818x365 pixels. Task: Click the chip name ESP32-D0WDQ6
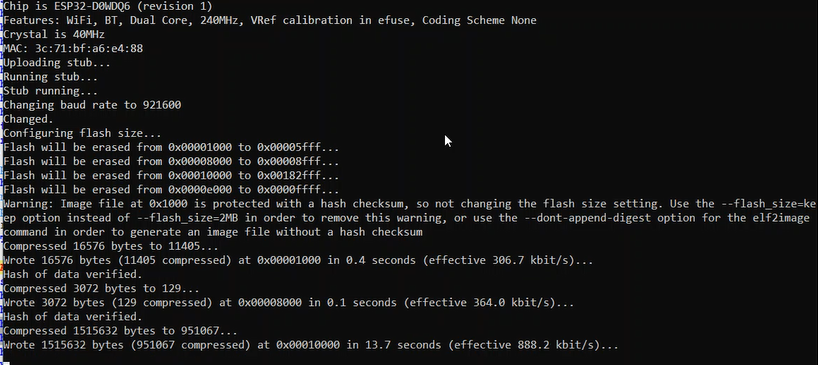[91, 6]
